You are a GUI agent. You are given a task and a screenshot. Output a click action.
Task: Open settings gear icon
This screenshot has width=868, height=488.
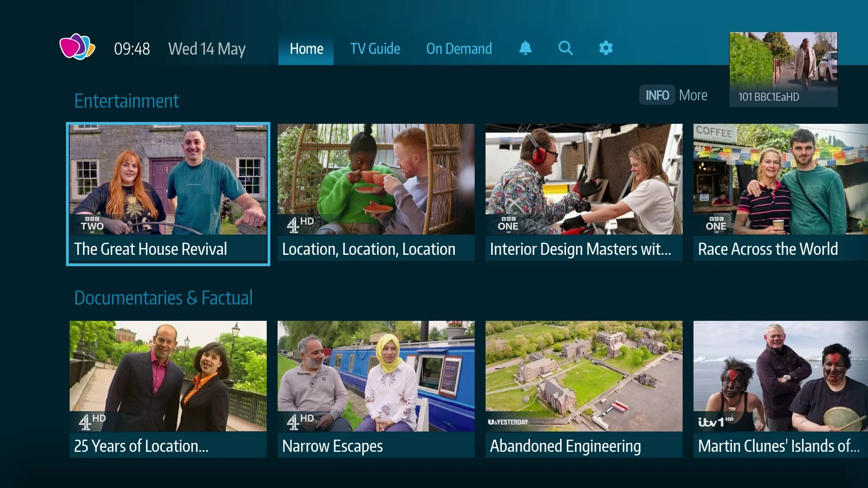coord(605,48)
